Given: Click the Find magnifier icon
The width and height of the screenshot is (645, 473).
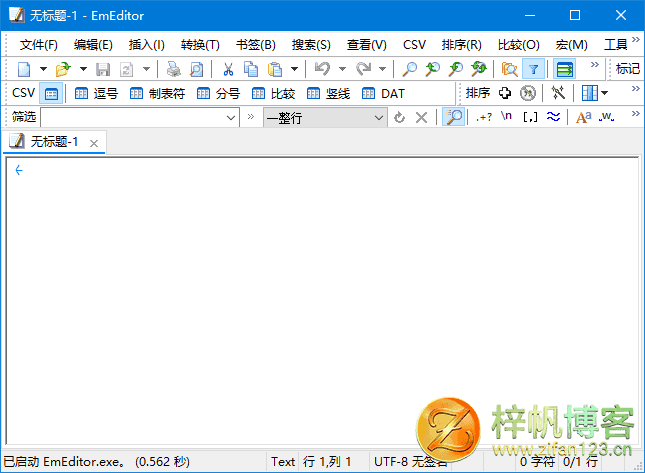Looking at the screenshot, I should point(409,69).
